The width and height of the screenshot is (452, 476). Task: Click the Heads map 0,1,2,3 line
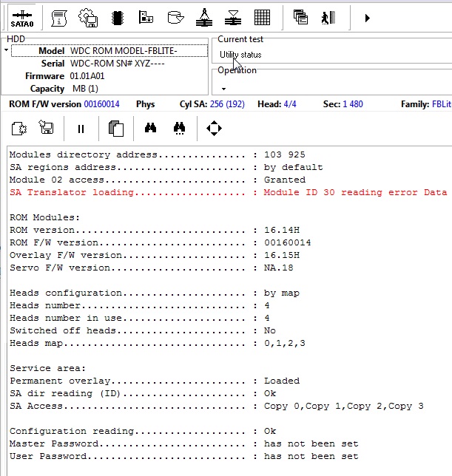(157, 343)
